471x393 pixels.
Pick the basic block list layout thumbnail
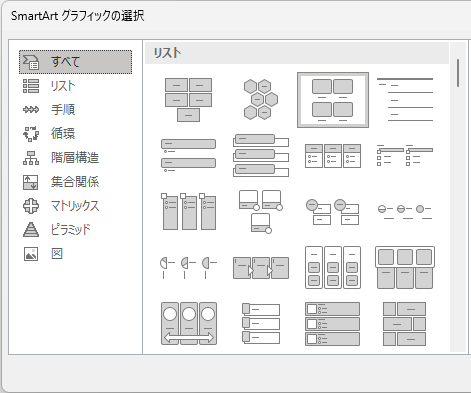[x=188, y=100]
